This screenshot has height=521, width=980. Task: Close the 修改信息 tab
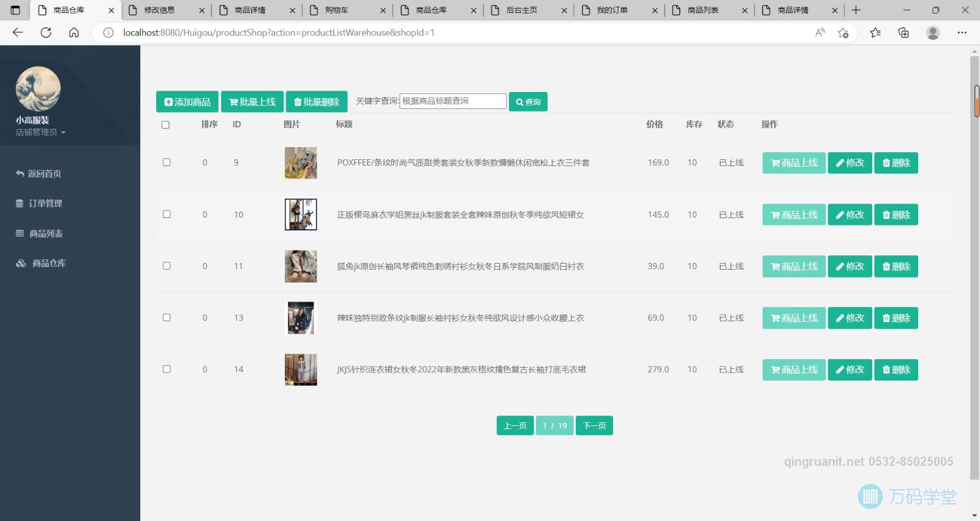[x=202, y=10]
